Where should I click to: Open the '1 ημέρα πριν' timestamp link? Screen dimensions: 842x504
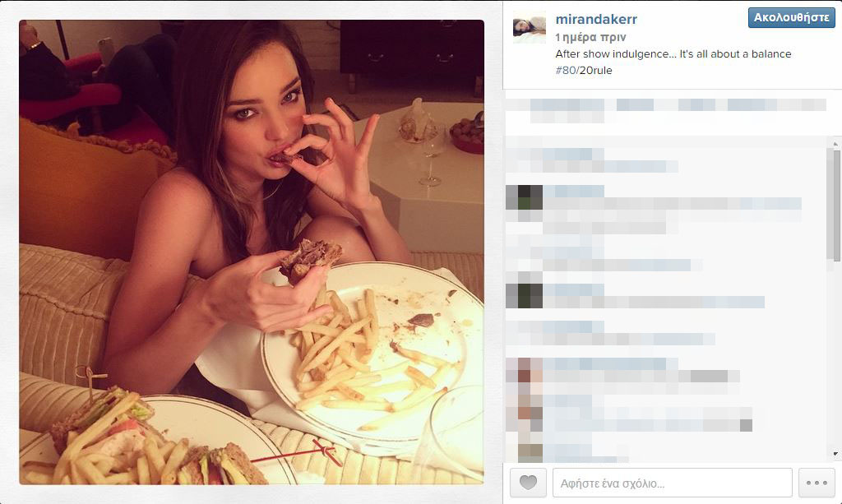coord(590,37)
